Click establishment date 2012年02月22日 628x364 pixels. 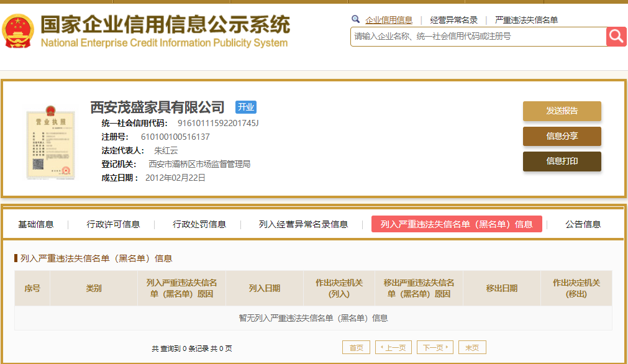(175, 178)
